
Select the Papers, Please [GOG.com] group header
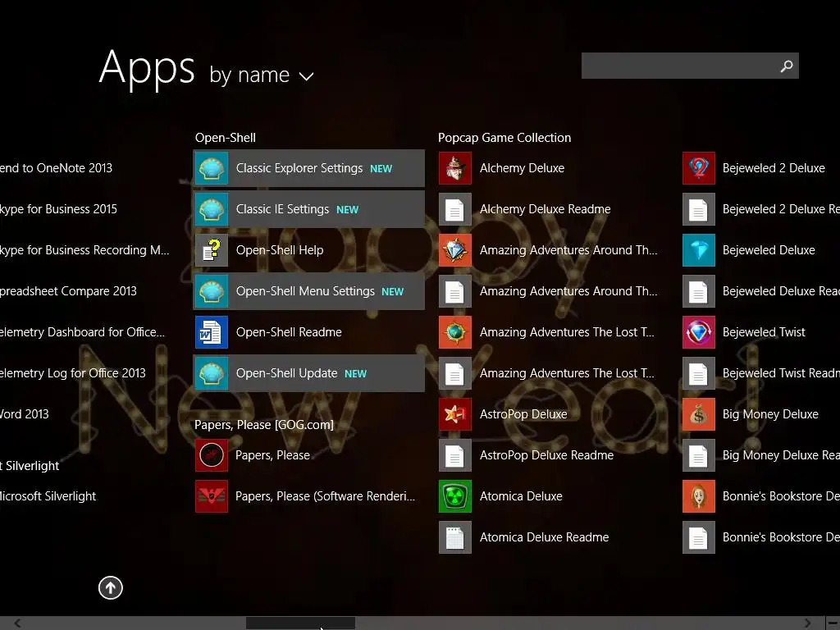point(264,425)
